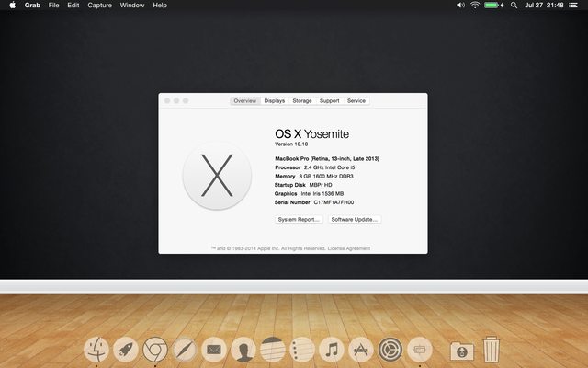
Task: Select the Overview tab
Action: tap(245, 100)
